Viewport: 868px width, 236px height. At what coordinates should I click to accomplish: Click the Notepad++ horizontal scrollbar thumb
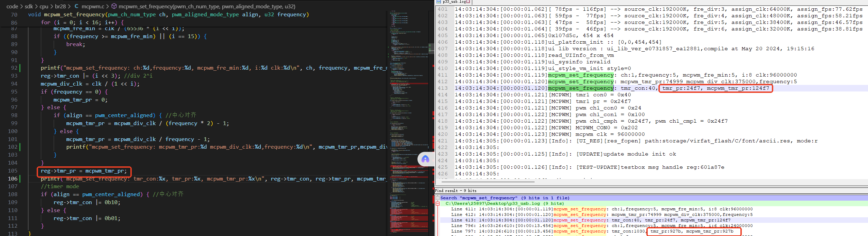pyautogui.click(x=488, y=182)
